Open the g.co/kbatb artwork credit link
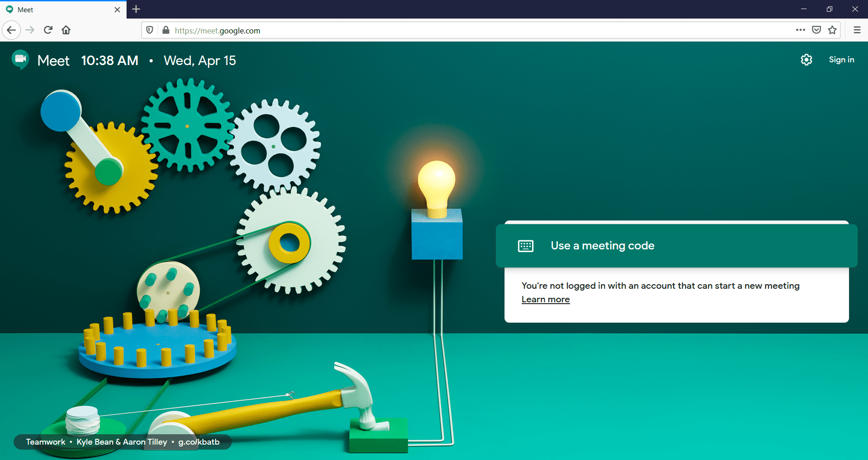This screenshot has height=460, width=868. (x=199, y=442)
